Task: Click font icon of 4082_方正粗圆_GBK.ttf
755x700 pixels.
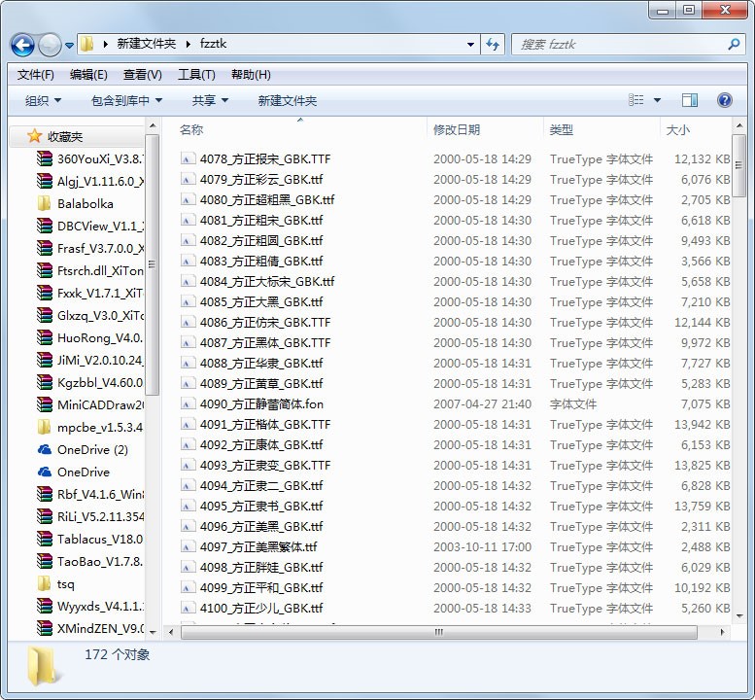Action: [x=188, y=240]
